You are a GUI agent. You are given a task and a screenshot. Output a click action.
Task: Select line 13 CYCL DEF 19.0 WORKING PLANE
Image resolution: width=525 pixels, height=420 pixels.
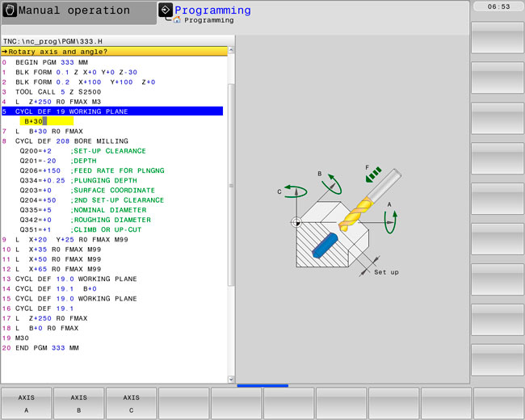pos(69,279)
